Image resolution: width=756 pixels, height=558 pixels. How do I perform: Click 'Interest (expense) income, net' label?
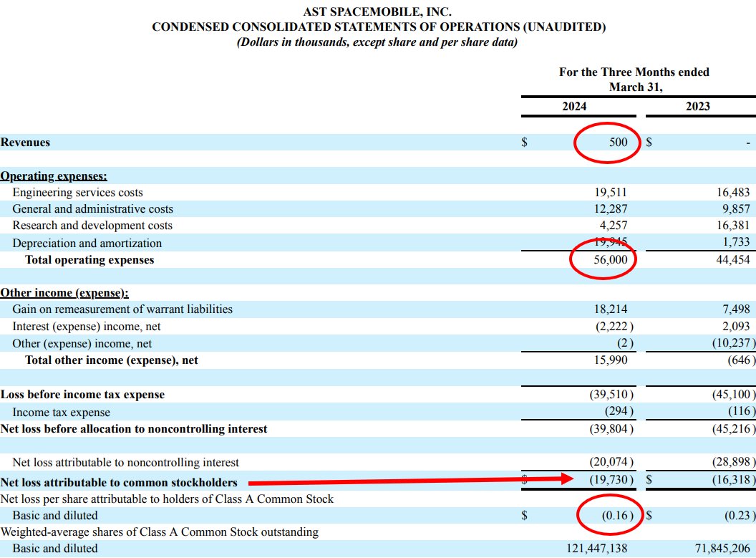[87, 327]
